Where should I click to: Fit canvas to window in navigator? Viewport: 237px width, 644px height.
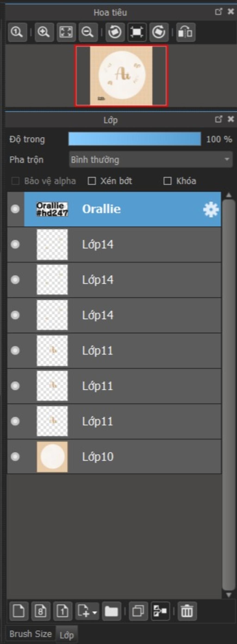[66, 32]
